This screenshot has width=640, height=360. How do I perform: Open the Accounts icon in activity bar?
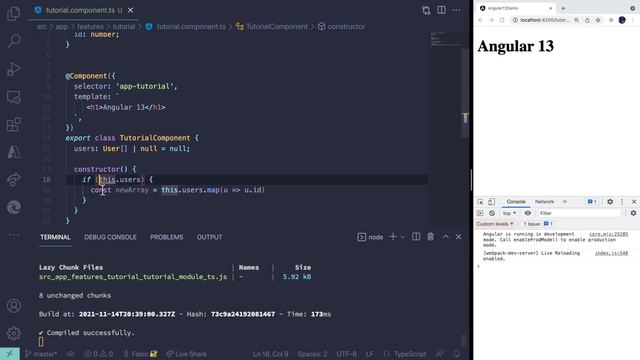[x=14, y=305]
